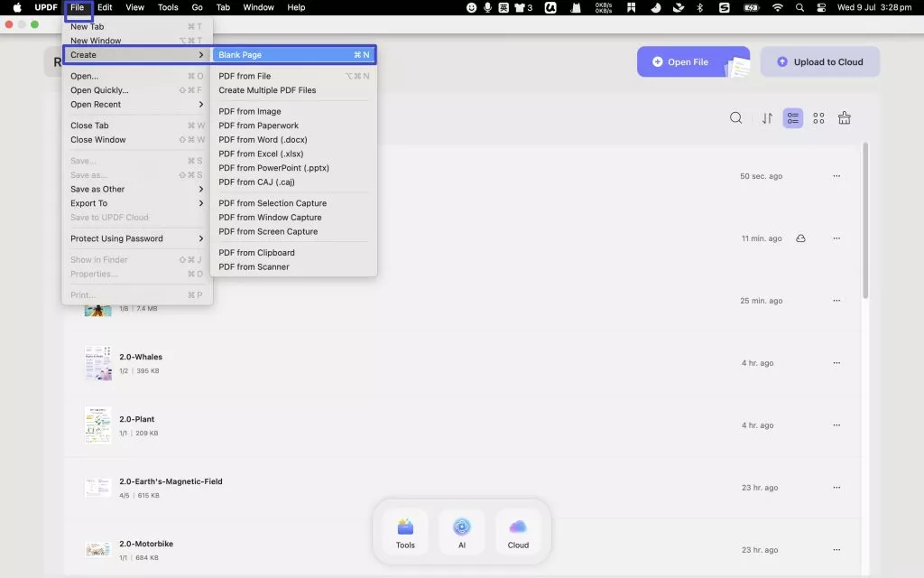Open more options for 2.0-Motorbike
The height and width of the screenshot is (578, 924).
(836, 550)
